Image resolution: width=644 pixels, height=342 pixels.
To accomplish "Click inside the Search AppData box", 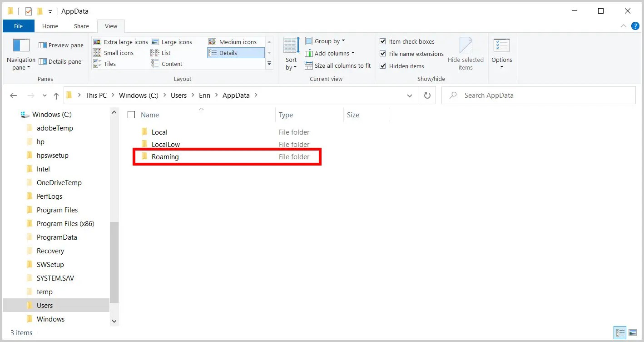I will [x=500, y=95].
